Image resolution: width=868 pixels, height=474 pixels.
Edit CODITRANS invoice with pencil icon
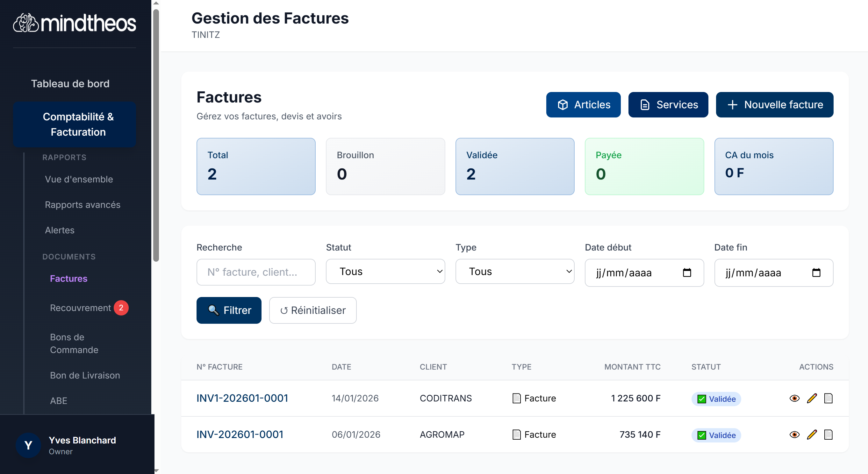click(x=812, y=398)
